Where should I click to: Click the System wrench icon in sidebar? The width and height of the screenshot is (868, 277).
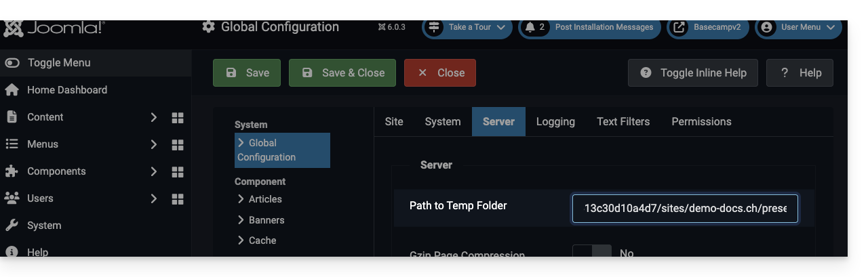(12, 226)
